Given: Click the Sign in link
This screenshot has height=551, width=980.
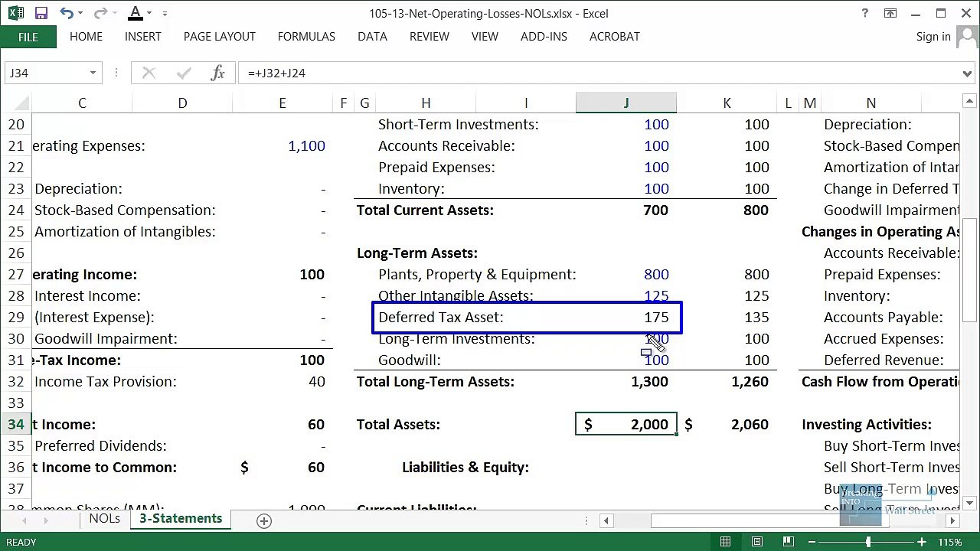Looking at the screenshot, I should pyautogui.click(x=933, y=37).
